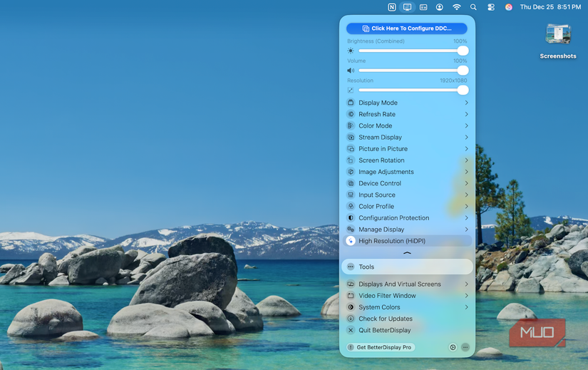This screenshot has width=588, height=370.
Task: Expand the Screen Rotation submenu chevron
Action: click(x=467, y=160)
